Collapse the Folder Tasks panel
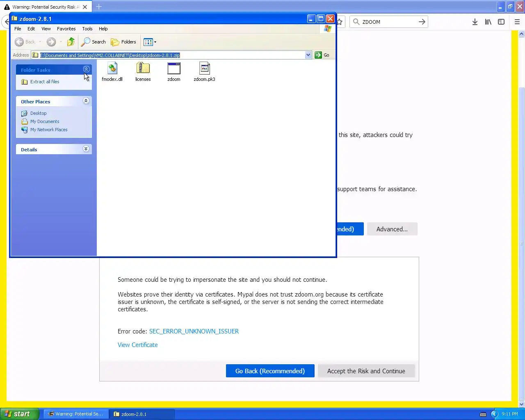The image size is (525, 420). [x=86, y=69]
